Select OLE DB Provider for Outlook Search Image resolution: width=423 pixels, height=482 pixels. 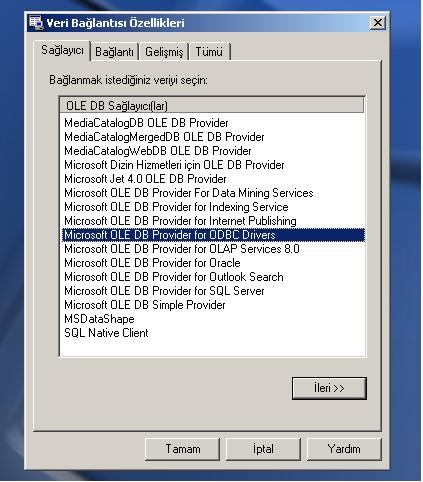click(174, 277)
